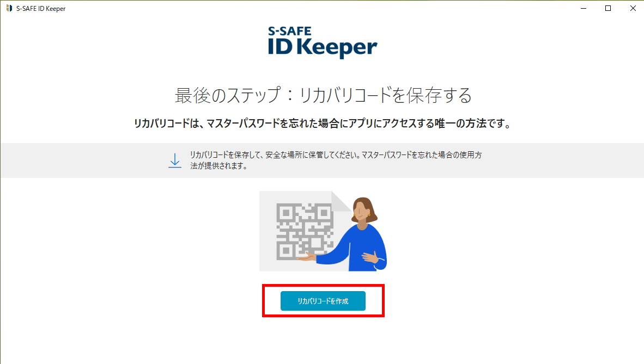Maximize the S-SAFE ID Keeper window

pyautogui.click(x=608, y=8)
